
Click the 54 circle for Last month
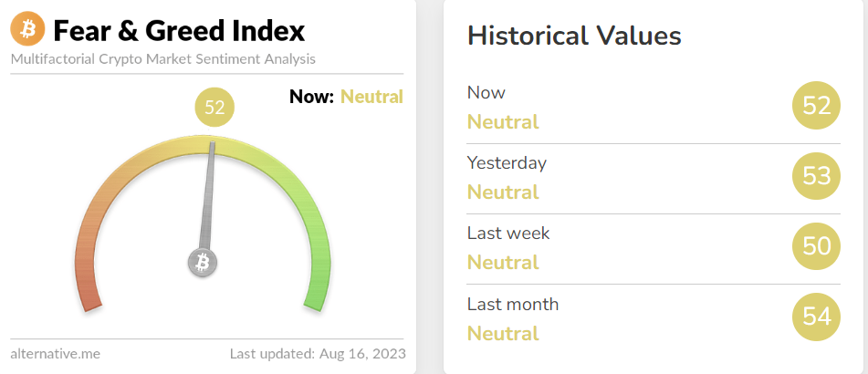(816, 317)
